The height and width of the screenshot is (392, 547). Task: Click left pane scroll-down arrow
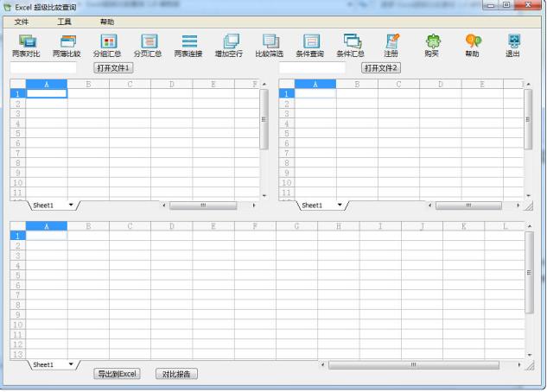(x=264, y=196)
